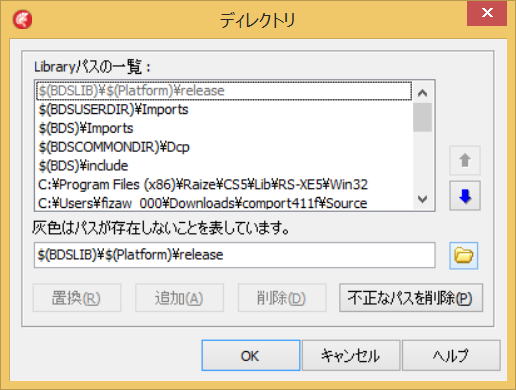Click the OK button
516x390 pixels.
[251, 355]
